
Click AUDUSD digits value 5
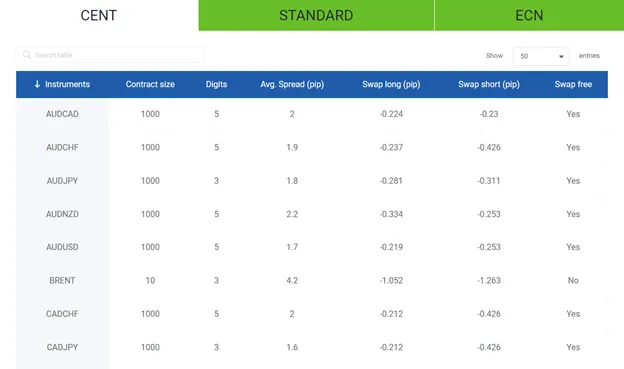[216, 247]
